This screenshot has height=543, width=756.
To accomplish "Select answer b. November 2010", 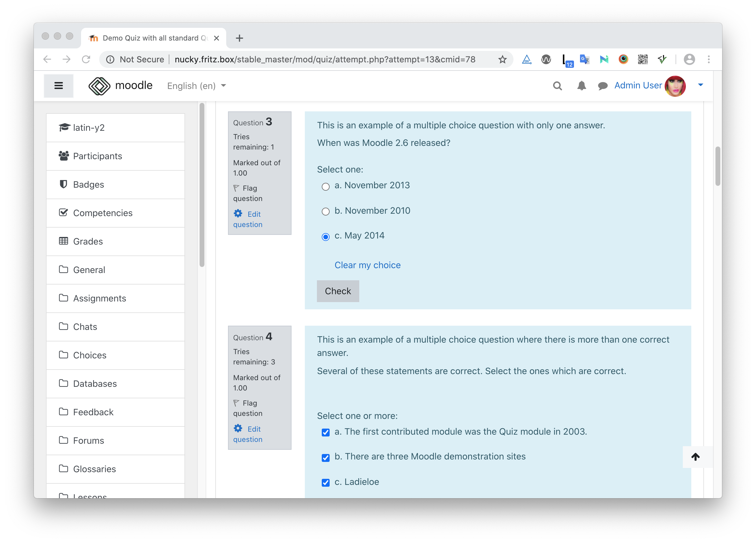I will [x=325, y=212].
